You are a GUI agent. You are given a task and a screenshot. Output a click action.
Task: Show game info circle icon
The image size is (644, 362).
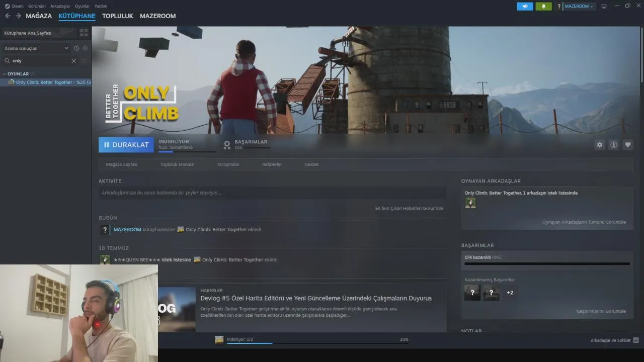(x=614, y=145)
